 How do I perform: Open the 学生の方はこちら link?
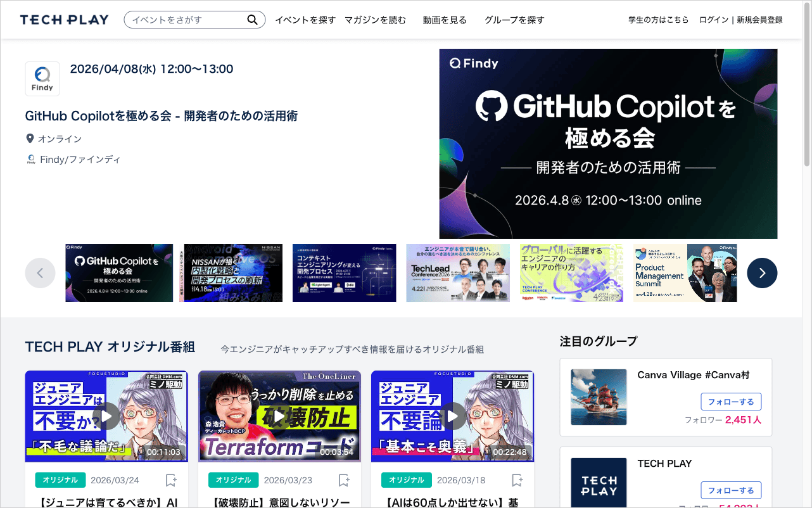pyautogui.click(x=658, y=20)
